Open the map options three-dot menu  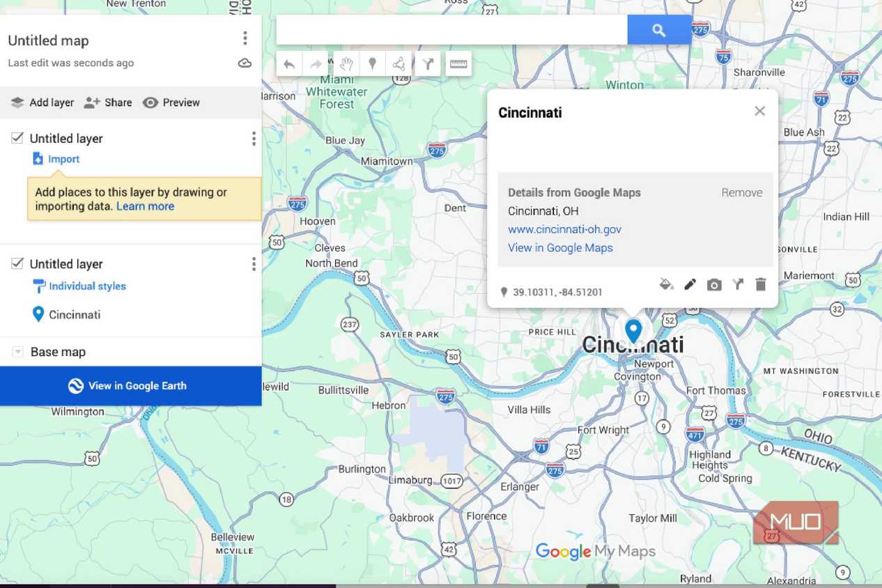(245, 38)
